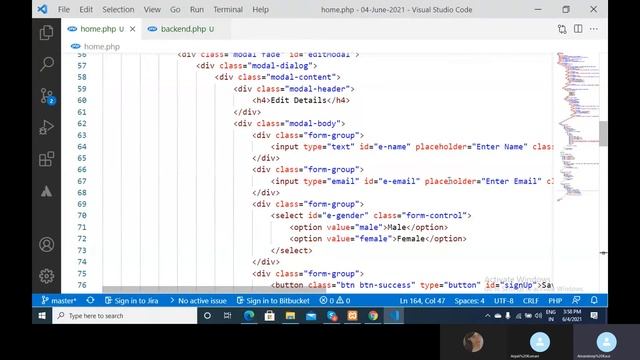Click the Synchronize Changes icon in status bar

coord(90,300)
